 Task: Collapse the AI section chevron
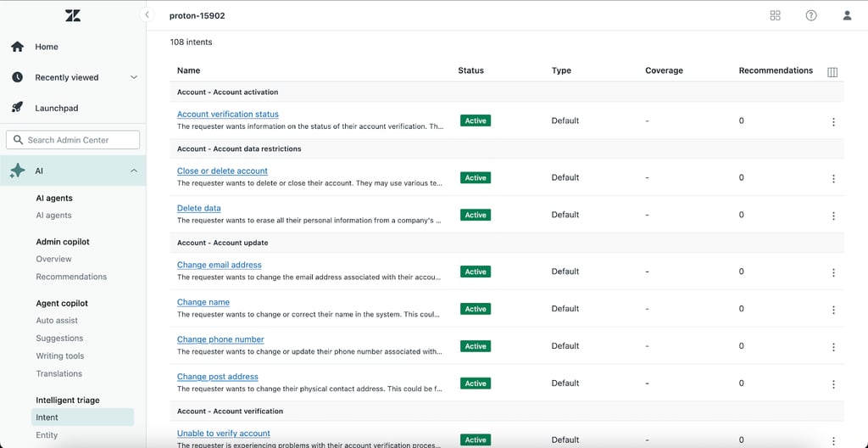pos(133,171)
